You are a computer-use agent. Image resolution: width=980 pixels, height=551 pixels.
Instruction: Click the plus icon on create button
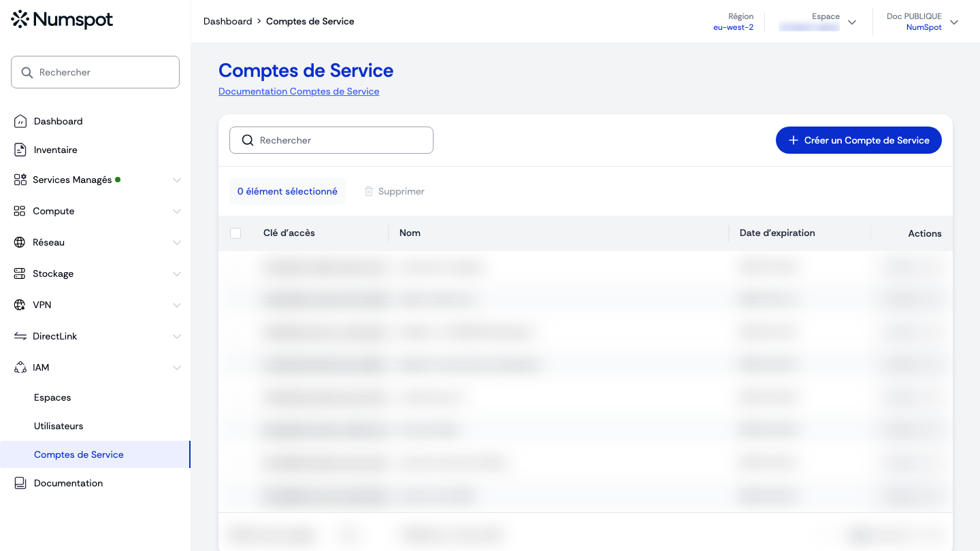793,140
